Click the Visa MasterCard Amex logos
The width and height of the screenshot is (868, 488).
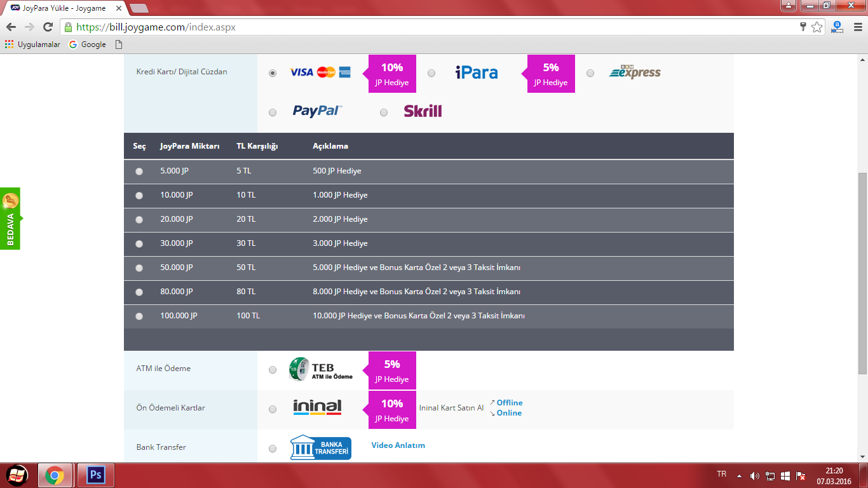pyautogui.click(x=320, y=72)
